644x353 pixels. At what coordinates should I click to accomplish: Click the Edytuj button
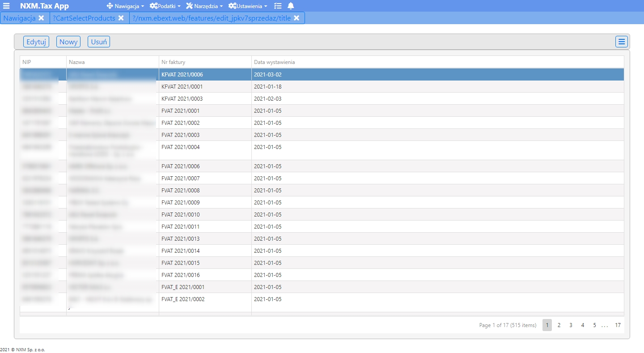36,42
